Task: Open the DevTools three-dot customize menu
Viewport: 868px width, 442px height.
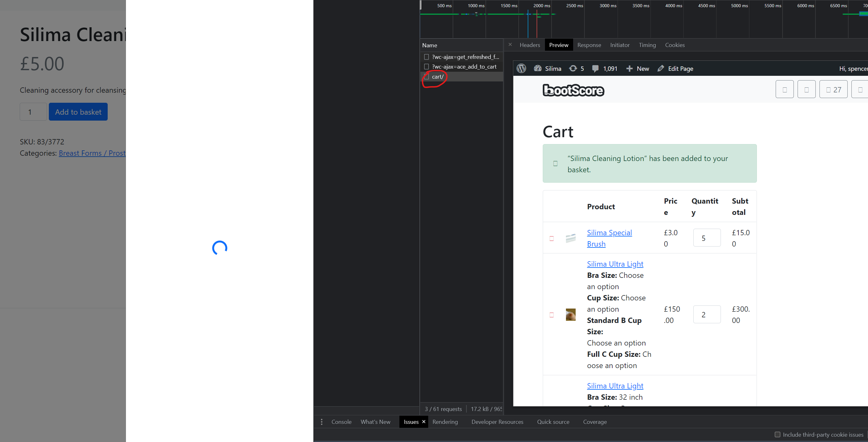Action: tap(322, 421)
